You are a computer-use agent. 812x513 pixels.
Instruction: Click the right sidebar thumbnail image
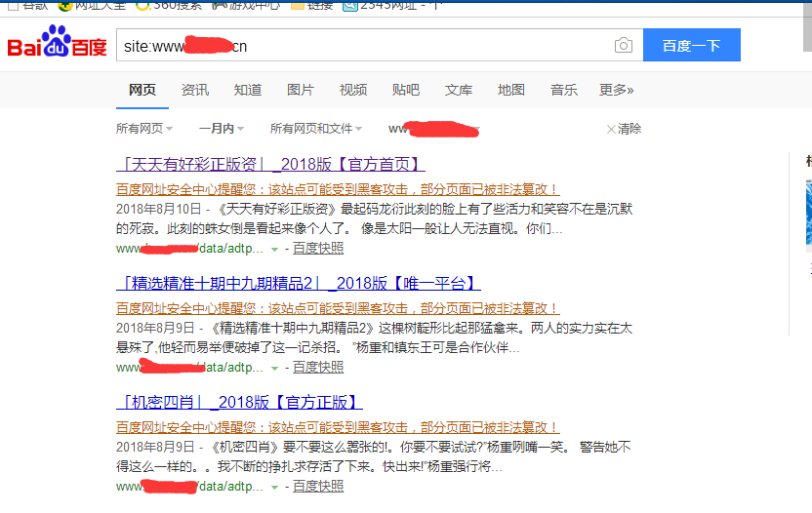click(x=809, y=213)
